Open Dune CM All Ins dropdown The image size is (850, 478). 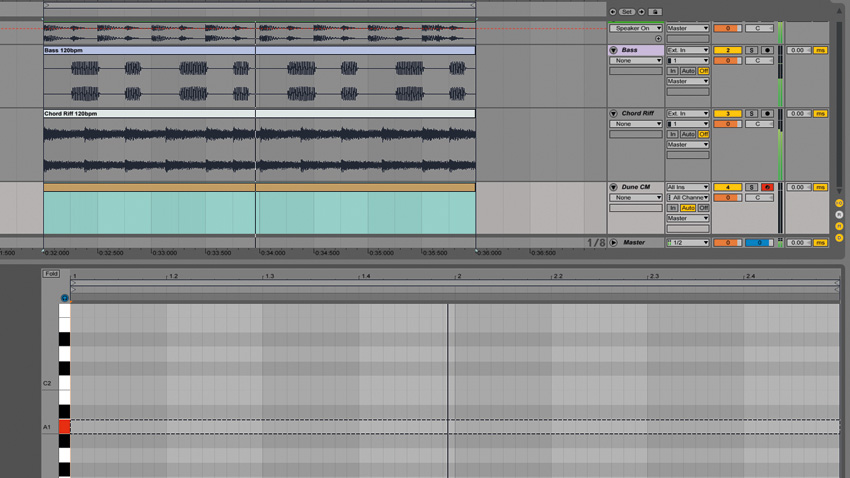point(687,188)
